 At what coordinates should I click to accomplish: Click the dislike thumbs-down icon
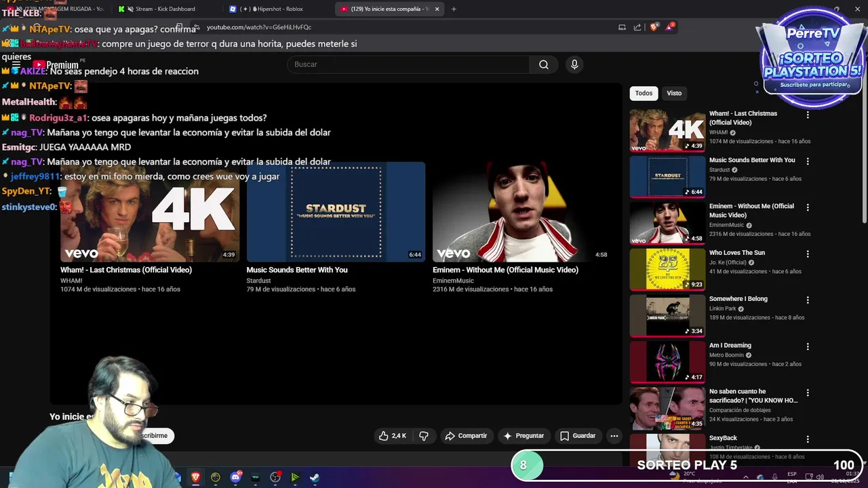click(x=424, y=436)
